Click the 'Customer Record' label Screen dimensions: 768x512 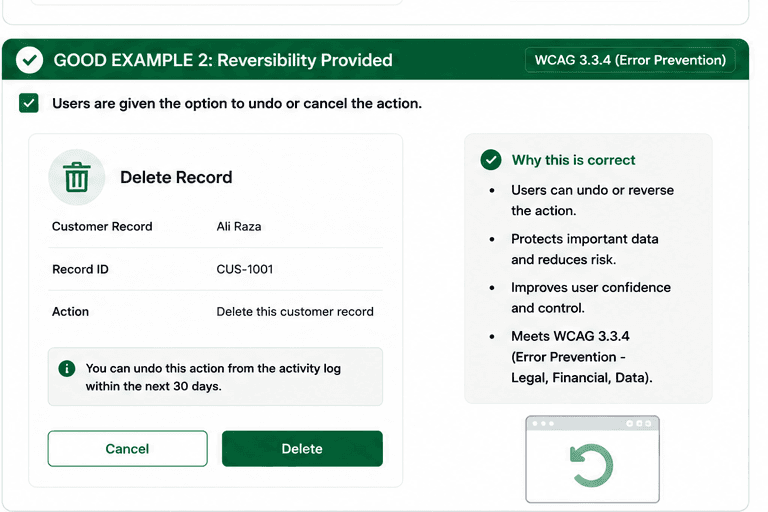(x=102, y=226)
